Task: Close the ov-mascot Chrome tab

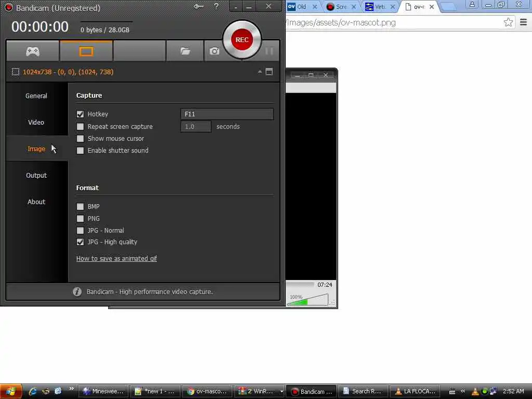Action: [x=432, y=6]
